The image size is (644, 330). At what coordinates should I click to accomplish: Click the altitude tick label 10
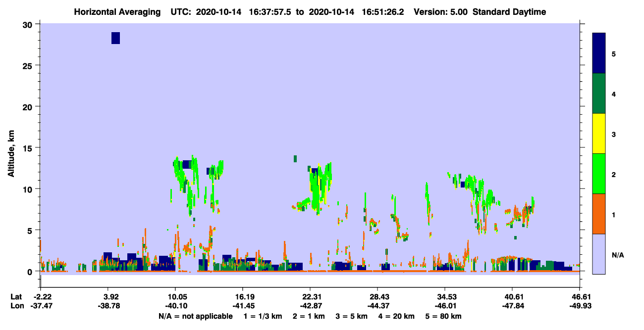(x=28, y=189)
